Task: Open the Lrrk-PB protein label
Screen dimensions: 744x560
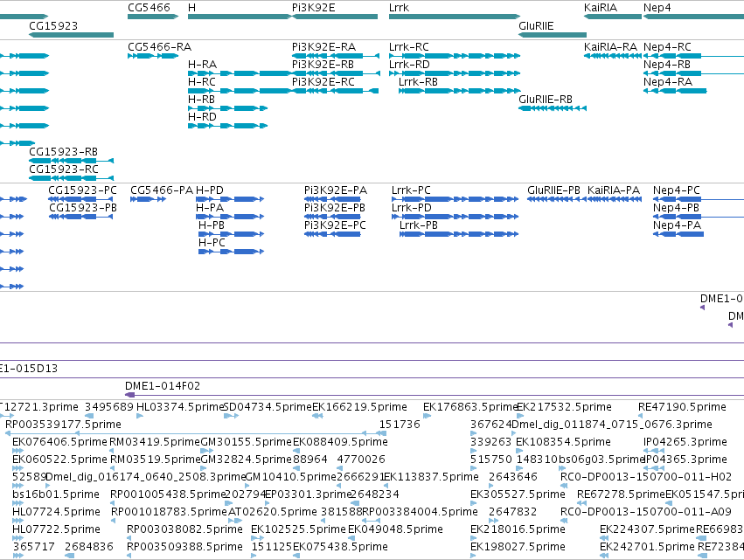Action: 419,225
